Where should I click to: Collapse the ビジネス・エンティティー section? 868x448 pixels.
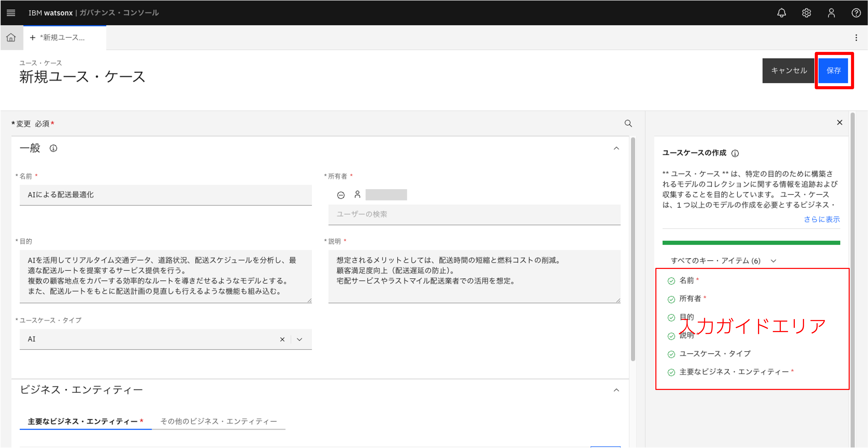[616, 390]
